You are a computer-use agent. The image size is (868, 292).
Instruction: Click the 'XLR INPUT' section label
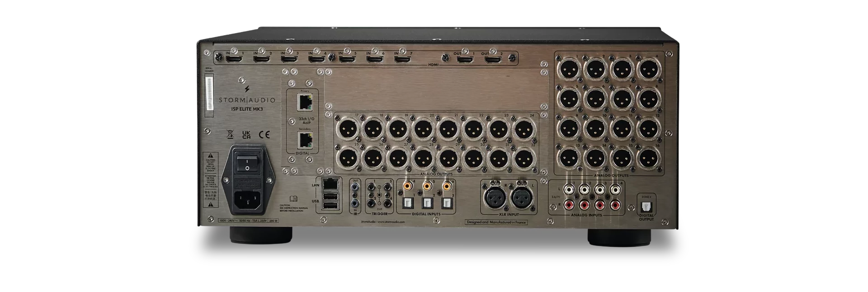pyautogui.click(x=509, y=215)
